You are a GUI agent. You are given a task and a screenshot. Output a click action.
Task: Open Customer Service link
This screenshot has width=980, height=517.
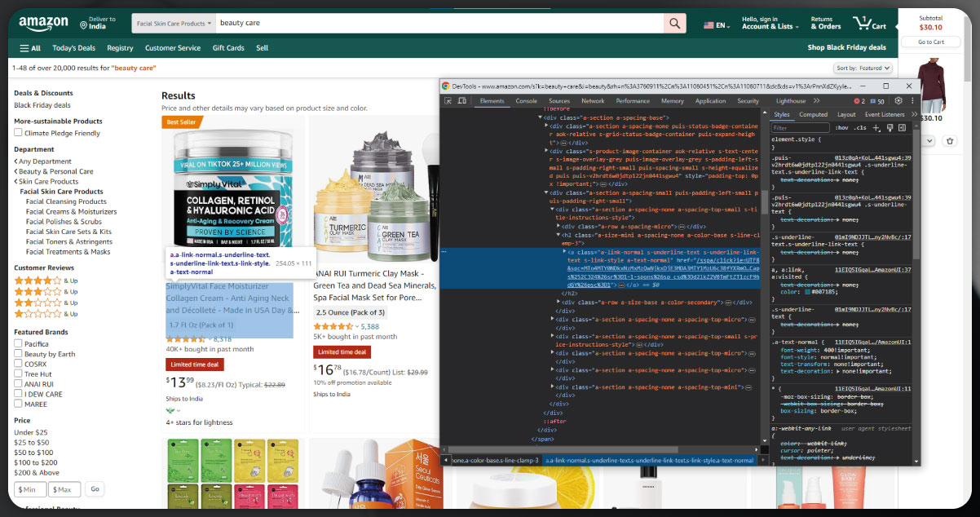pos(173,48)
